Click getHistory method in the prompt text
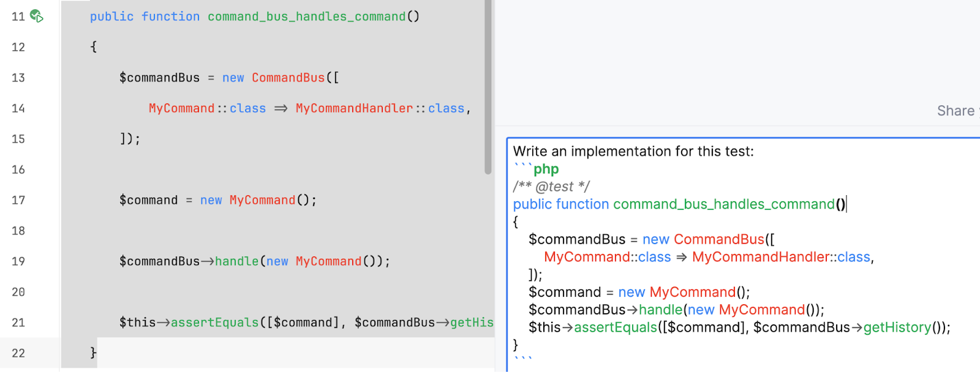The width and height of the screenshot is (980, 372). [x=897, y=327]
